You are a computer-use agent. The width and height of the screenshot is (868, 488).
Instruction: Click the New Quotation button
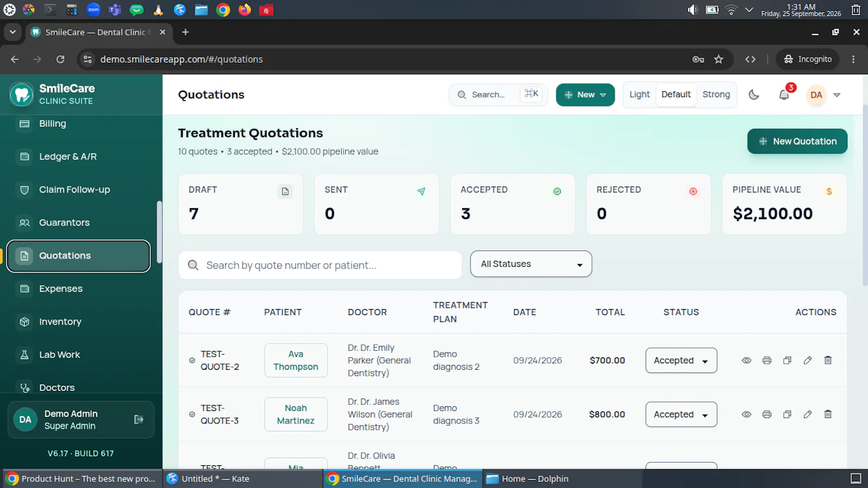coord(797,142)
